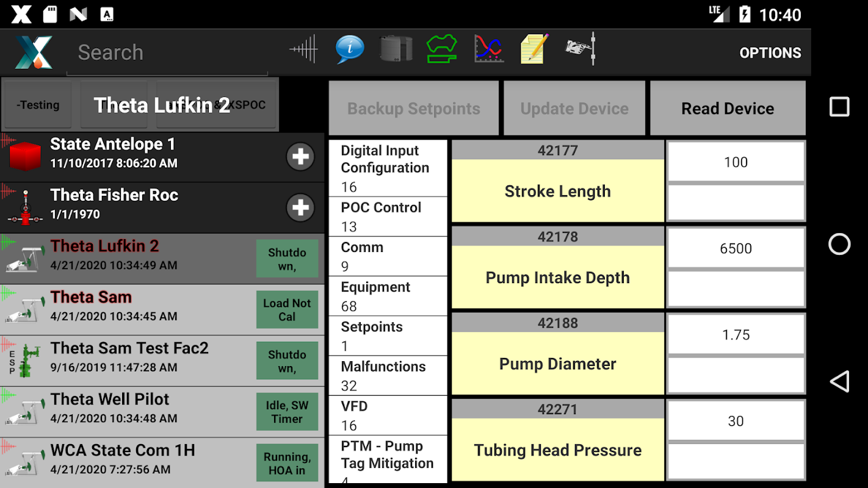The image size is (868, 488).
Task: Tap the Stroke Length parameter
Action: (558, 191)
